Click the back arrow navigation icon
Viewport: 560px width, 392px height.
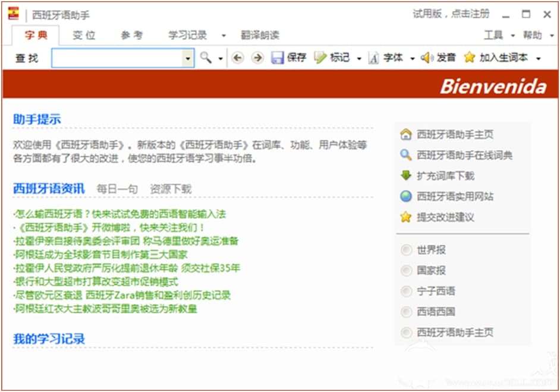coord(238,58)
